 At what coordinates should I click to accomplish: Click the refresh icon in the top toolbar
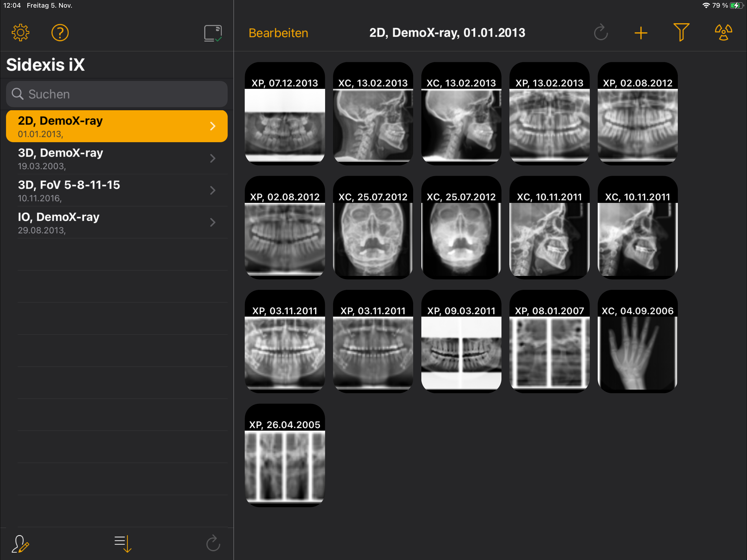(x=601, y=33)
